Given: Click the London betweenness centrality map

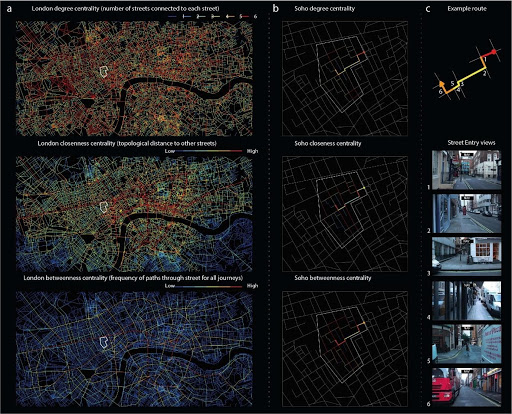Looking at the screenshot, I should [134, 349].
